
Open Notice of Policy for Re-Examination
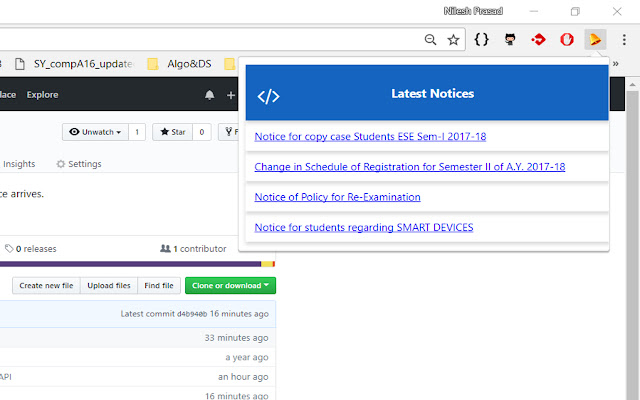tap(337, 197)
